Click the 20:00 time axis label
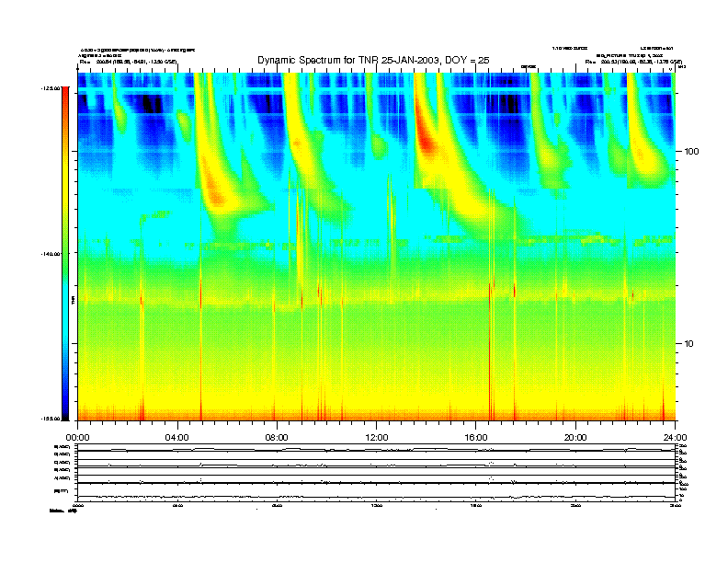The width and height of the screenshot is (728, 563). point(575,438)
